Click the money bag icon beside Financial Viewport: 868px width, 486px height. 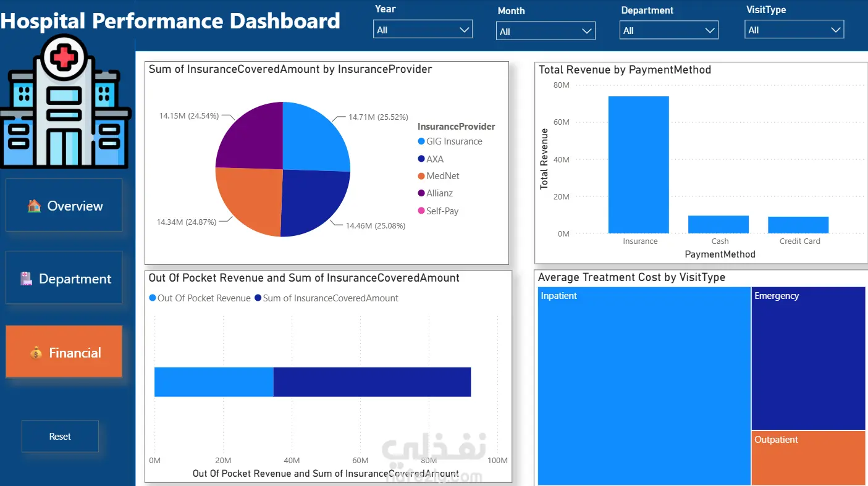click(x=36, y=353)
